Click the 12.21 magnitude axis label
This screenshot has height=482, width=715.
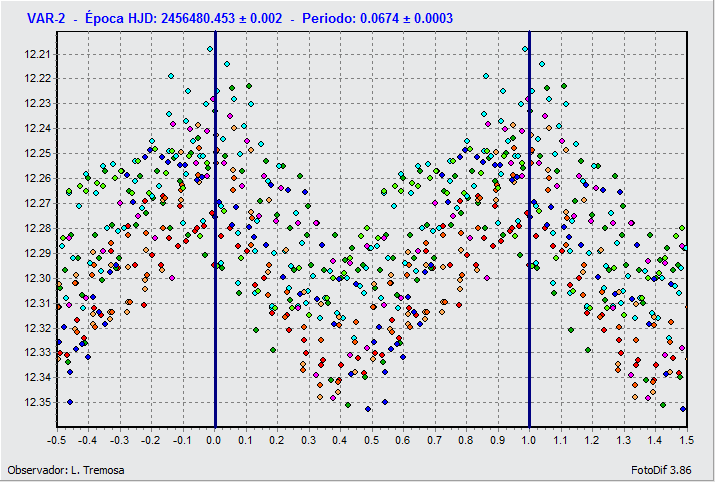[x=36, y=55]
